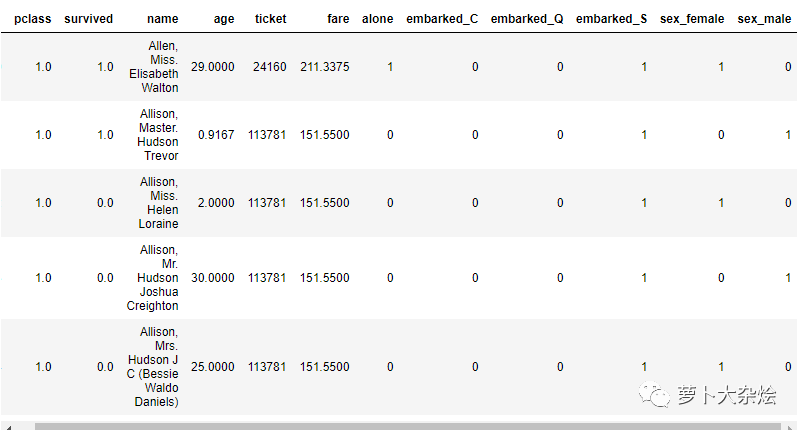The image size is (802, 430).
Task: Click the fare column header
Action: pyautogui.click(x=338, y=19)
